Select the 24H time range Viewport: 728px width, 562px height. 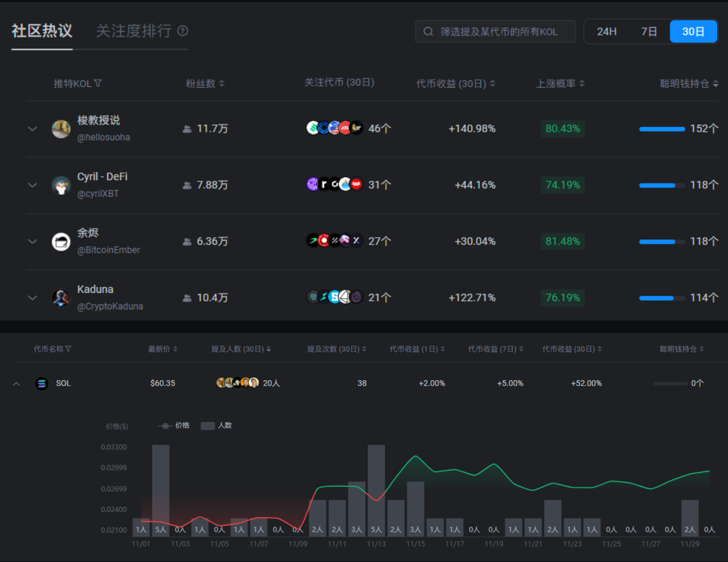click(x=606, y=32)
